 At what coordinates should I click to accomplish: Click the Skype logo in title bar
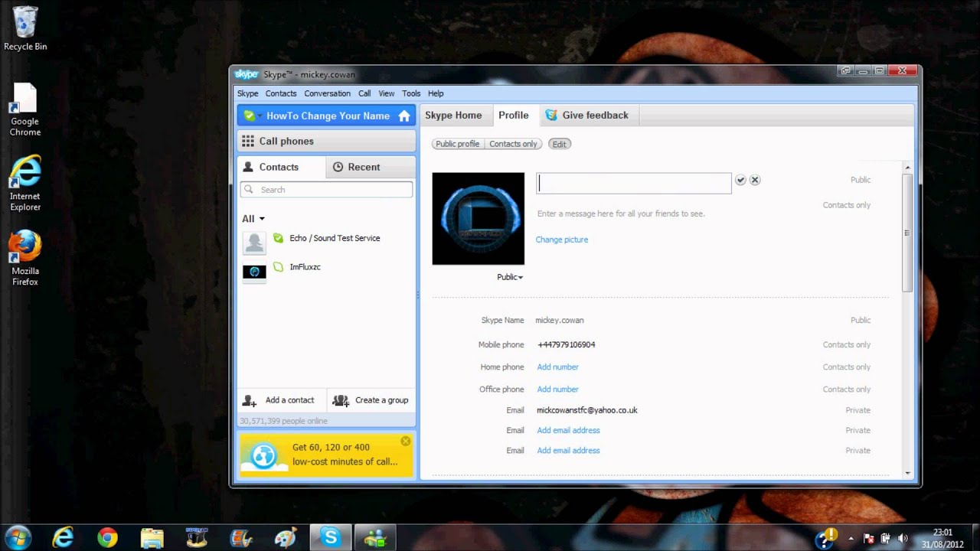click(247, 74)
